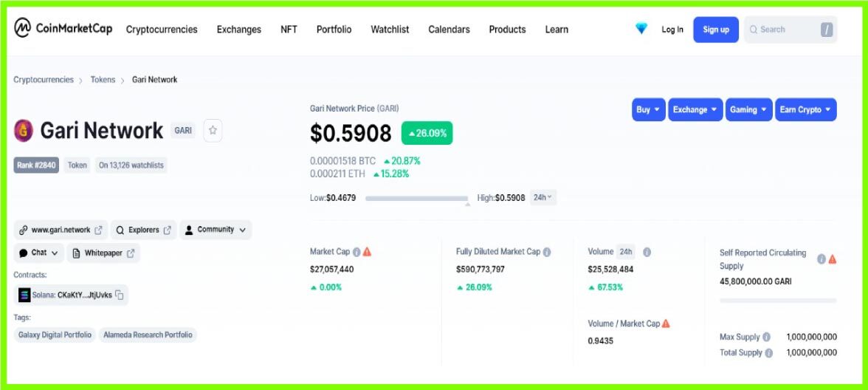Screen dimensions: 868x390
Task: Click the 26.09% price change badge
Action: 427,133
